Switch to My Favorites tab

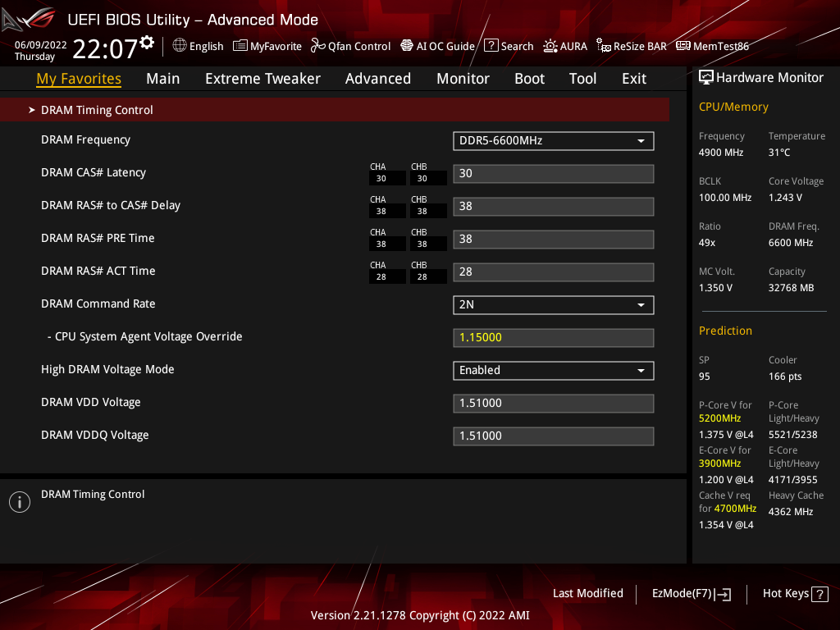pyautogui.click(x=79, y=79)
